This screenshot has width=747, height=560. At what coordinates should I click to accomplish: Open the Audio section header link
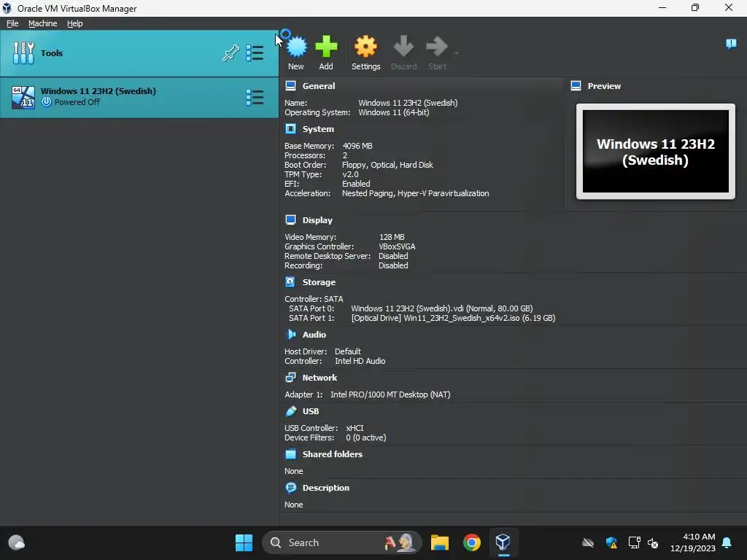[314, 335]
